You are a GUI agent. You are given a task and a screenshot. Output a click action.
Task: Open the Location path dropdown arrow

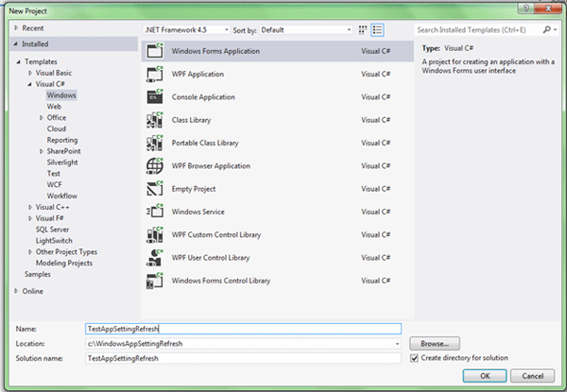(x=397, y=344)
